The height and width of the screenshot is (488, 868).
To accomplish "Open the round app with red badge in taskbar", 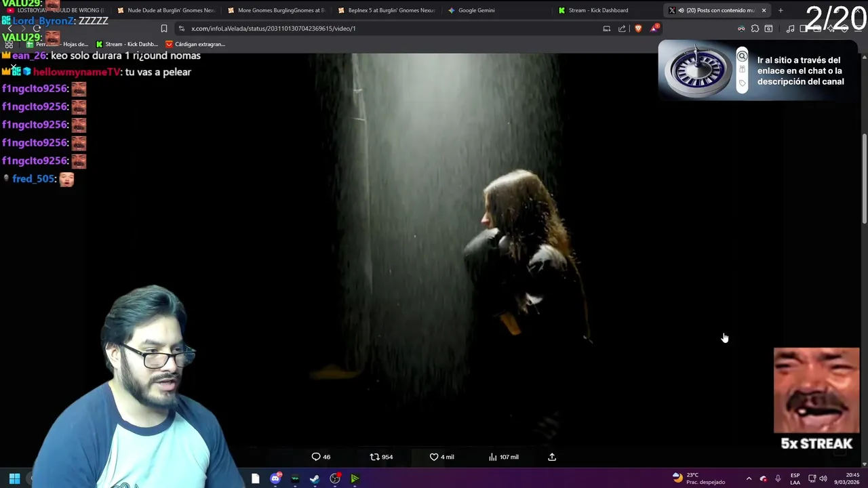I will 335,479.
